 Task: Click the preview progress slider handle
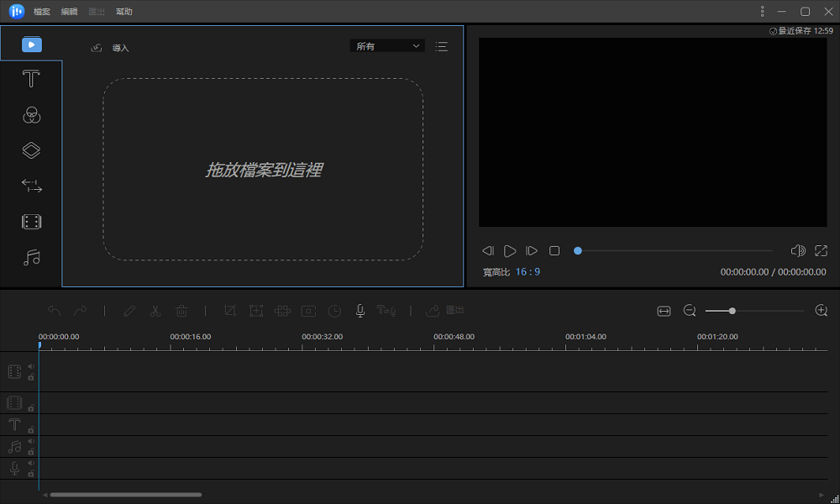(x=578, y=250)
